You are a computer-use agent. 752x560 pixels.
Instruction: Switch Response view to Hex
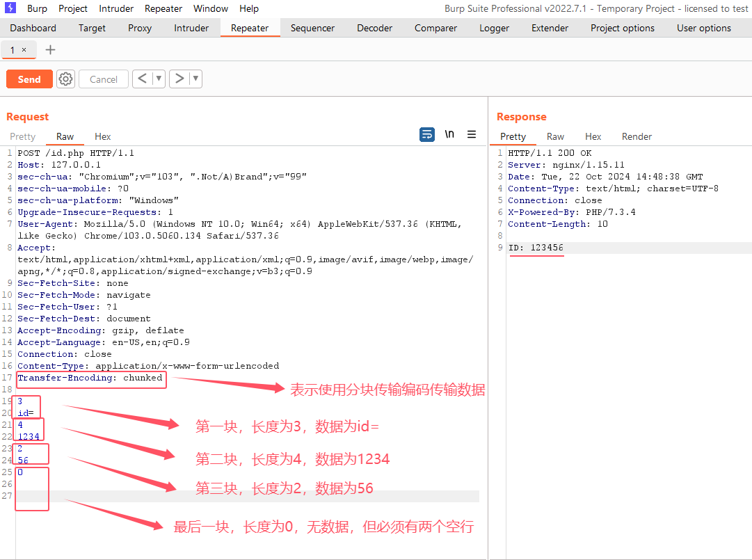[593, 136]
